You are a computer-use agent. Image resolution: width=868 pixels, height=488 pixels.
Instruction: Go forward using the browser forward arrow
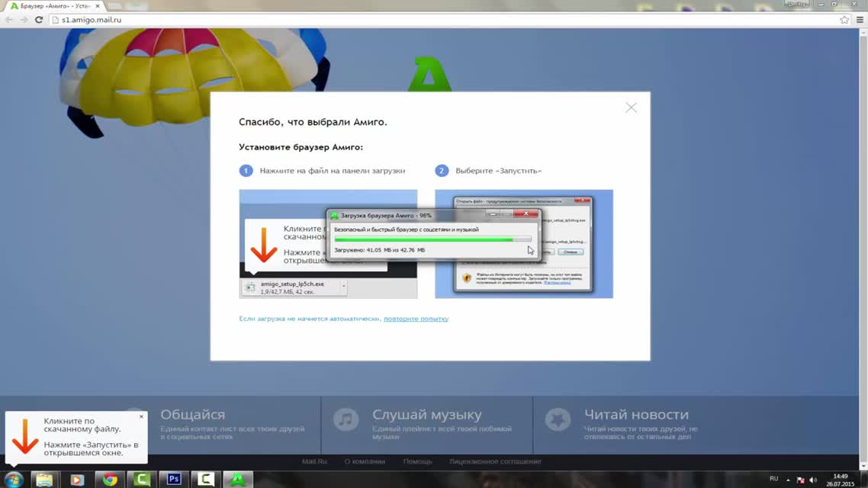pos(24,20)
